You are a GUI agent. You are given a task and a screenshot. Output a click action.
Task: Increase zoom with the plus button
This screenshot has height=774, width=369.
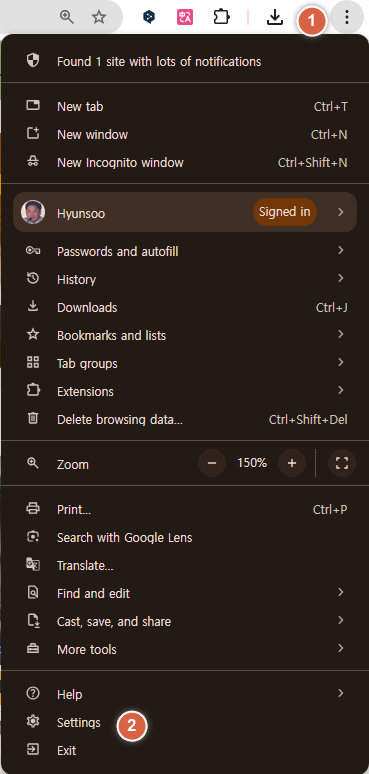[x=292, y=463]
